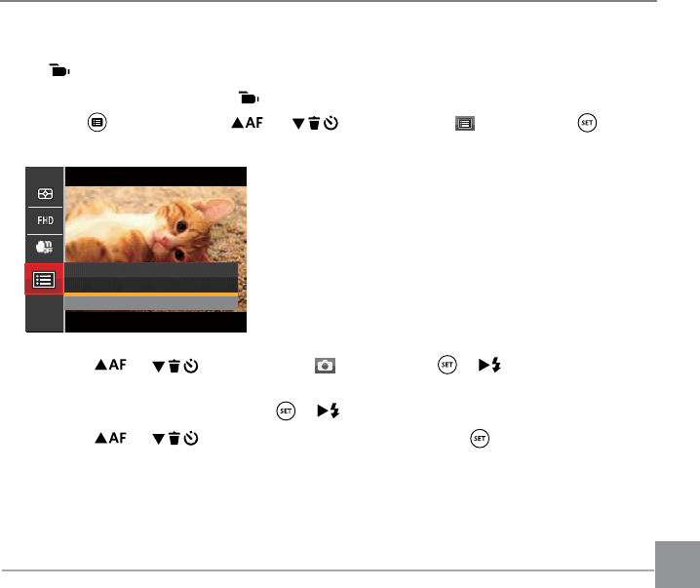700x588 pixels.
Task: Click up AF arrow beside round menu button
Action: 247,122
